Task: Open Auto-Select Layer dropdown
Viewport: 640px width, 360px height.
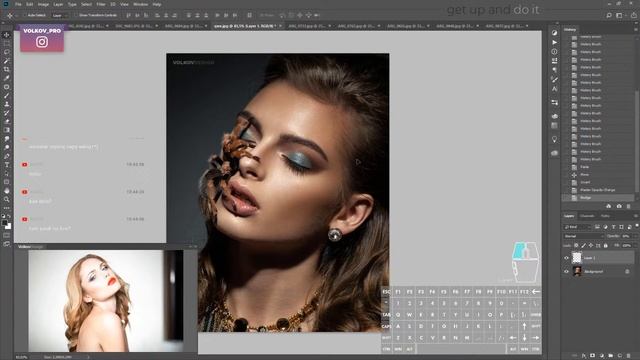Action: point(60,15)
